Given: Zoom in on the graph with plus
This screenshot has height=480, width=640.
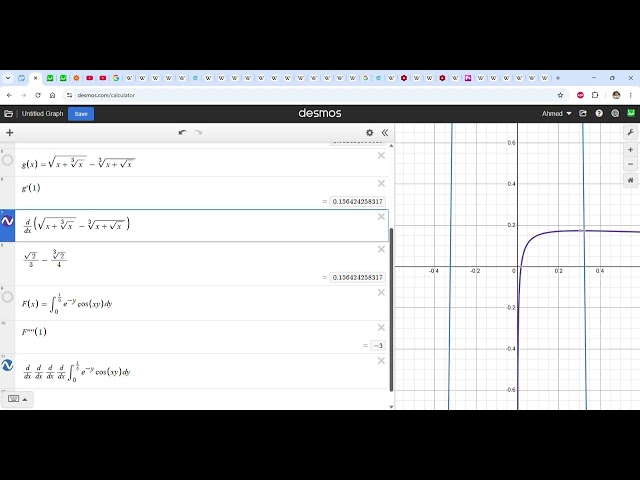Looking at the screenshot, I should pos(630,150).
